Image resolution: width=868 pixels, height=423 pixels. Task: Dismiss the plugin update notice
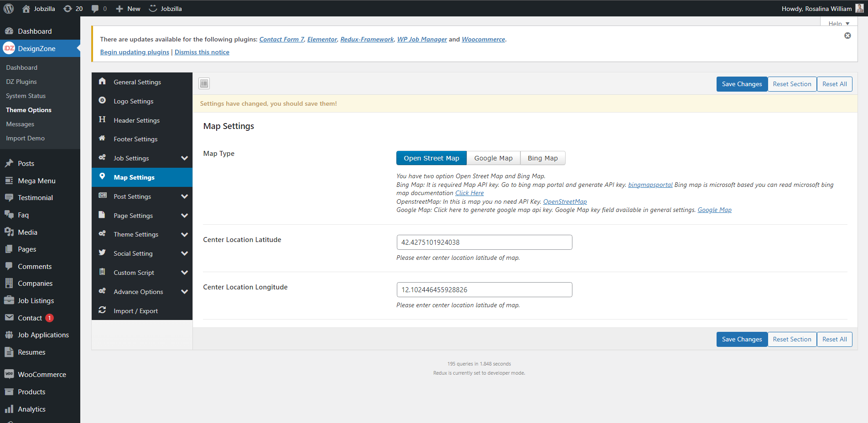(847, 36)
